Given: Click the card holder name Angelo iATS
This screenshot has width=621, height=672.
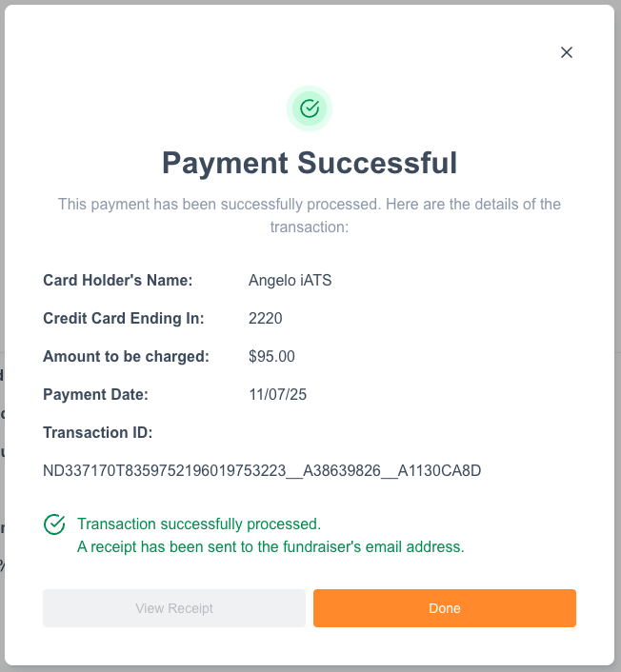Looking at the screenshot, I should point(290,281).
